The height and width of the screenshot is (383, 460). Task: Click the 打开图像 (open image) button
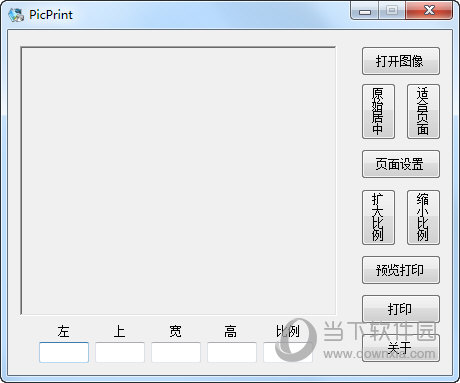click(401, 61)
